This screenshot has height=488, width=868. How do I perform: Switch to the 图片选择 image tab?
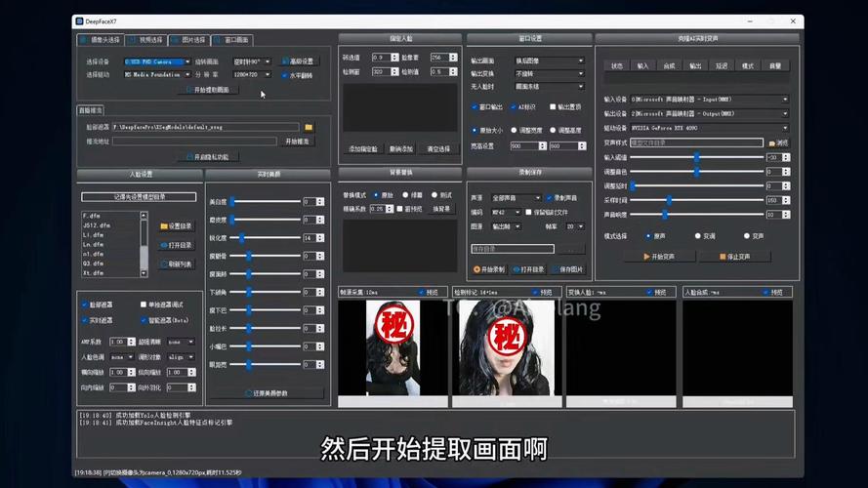[188, 40]
